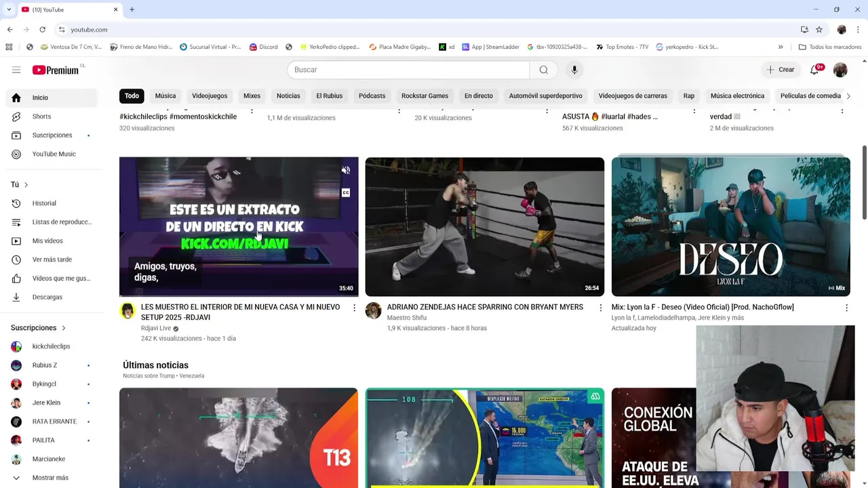Select the Rockstar Games filter chip
The height and width of the screenshot is (488, 868).
click(x=425, y=96)
